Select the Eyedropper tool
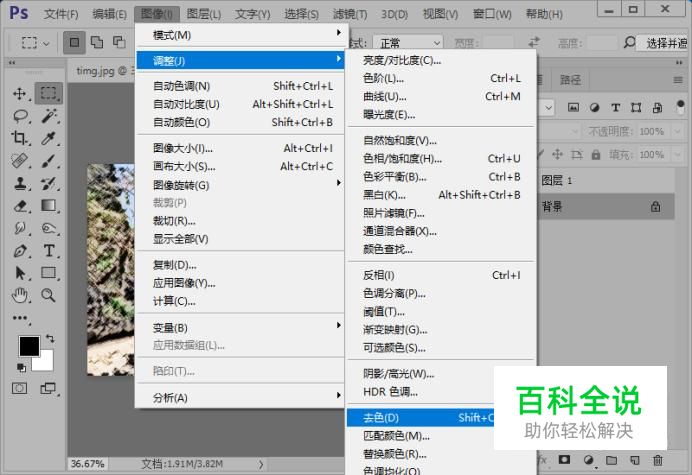Image resolution: width=692 pixels, height=475 pixels. (49, 138)
